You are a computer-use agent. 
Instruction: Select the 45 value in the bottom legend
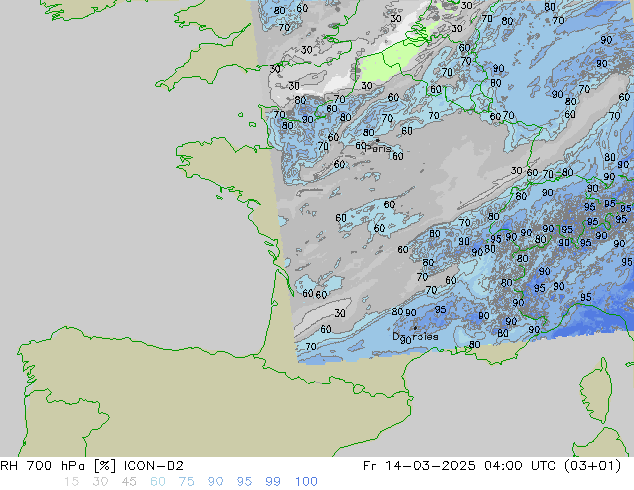point(129,482)
